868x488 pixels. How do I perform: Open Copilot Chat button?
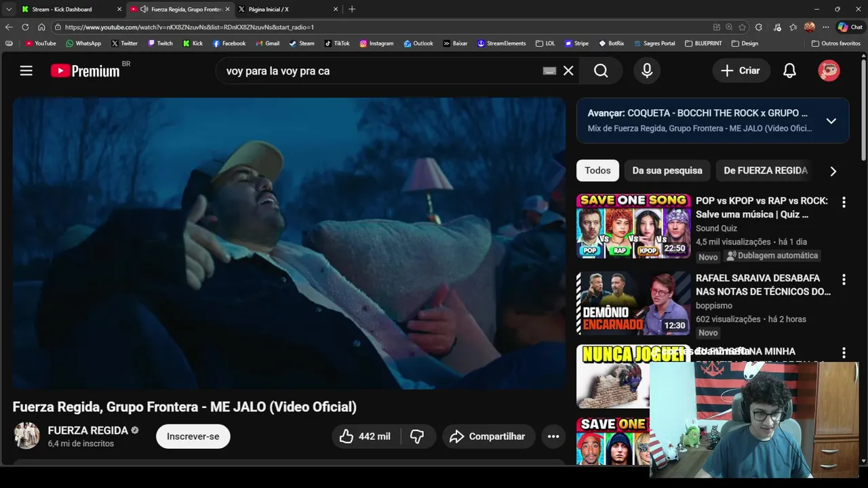click(x=850, y=27)
